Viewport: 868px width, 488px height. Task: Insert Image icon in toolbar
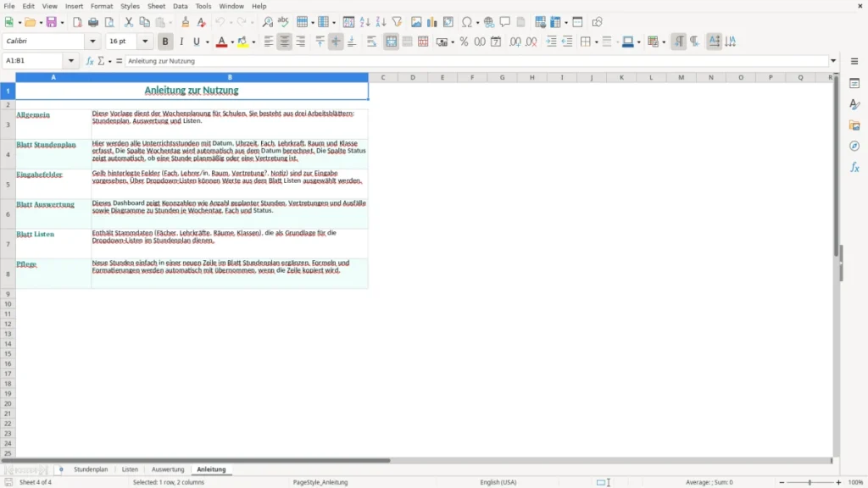416,22
